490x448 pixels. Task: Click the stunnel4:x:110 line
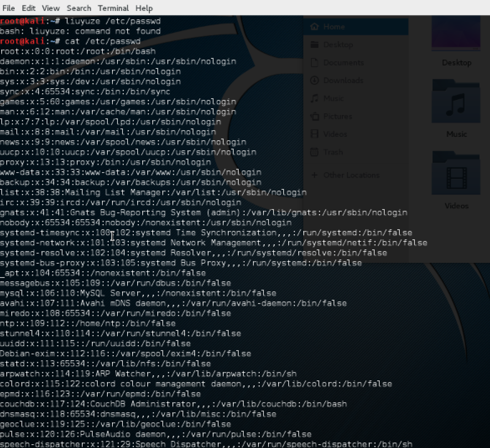(x=121, y=333)
